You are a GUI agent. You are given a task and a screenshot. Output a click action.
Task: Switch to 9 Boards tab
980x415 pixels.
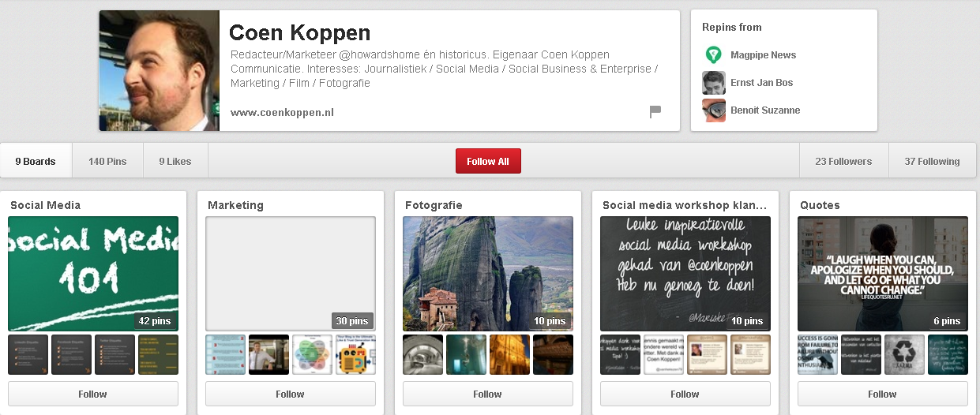click(36, 162)
